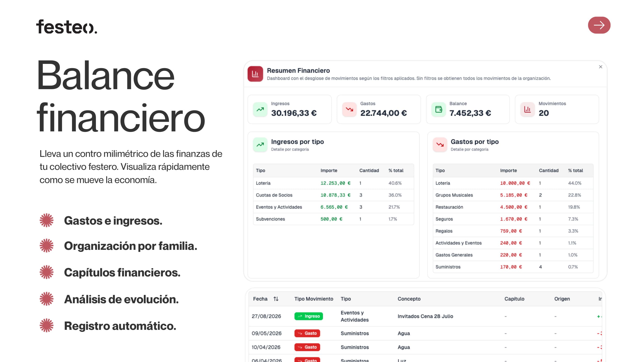Click the 09/05/2026 date cell
The height and width of the screenshot is (362, 644).
click(267, 333)
